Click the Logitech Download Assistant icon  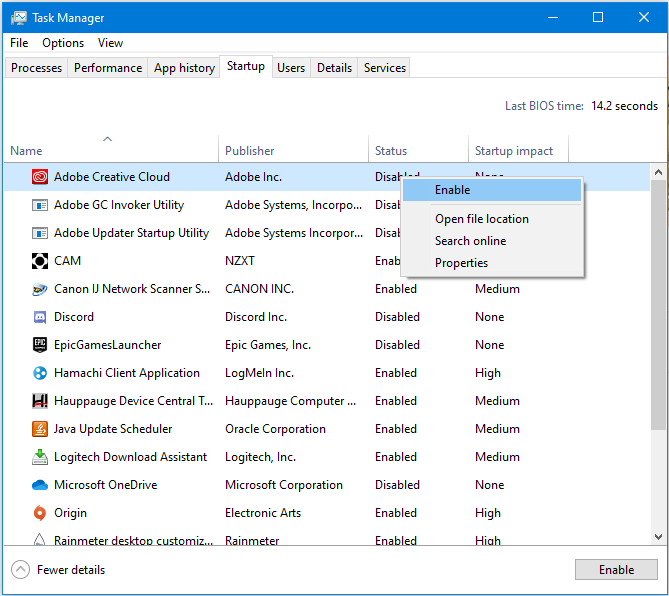[40, 457]
